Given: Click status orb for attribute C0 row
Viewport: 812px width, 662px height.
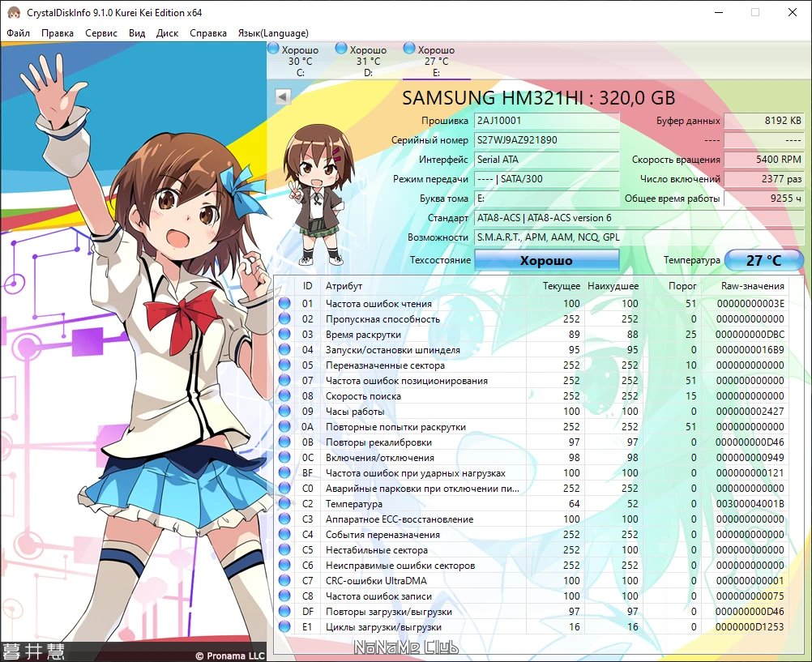Looking at the screenshot, I should tap(284, 488).
